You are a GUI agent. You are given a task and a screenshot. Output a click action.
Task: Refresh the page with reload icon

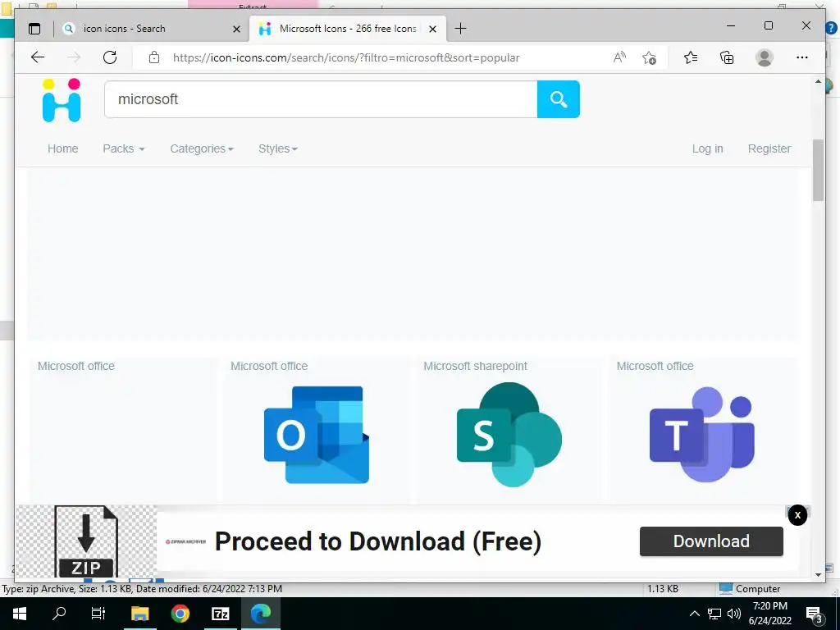[x=110, y=57]
